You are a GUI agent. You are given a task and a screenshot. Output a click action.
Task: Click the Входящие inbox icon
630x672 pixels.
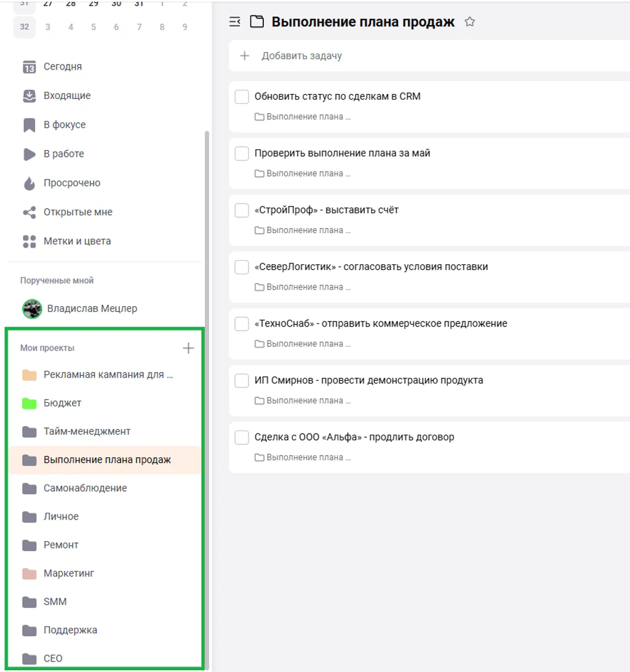29,96
